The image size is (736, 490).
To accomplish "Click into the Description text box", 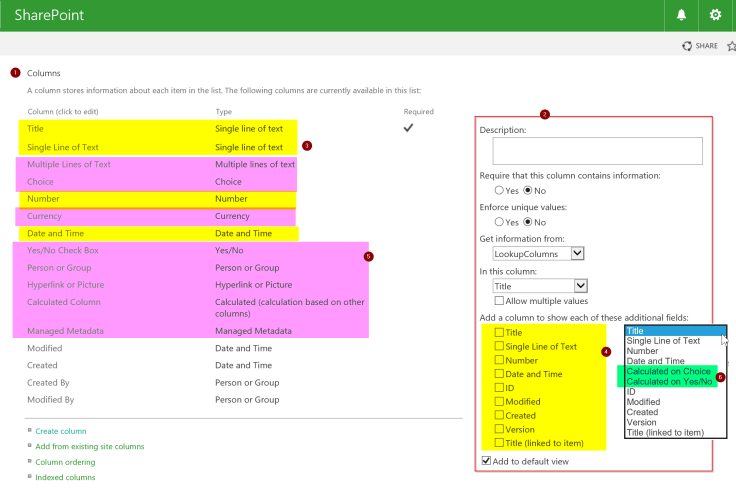I will pyautogui.click(x=597, y=151).
